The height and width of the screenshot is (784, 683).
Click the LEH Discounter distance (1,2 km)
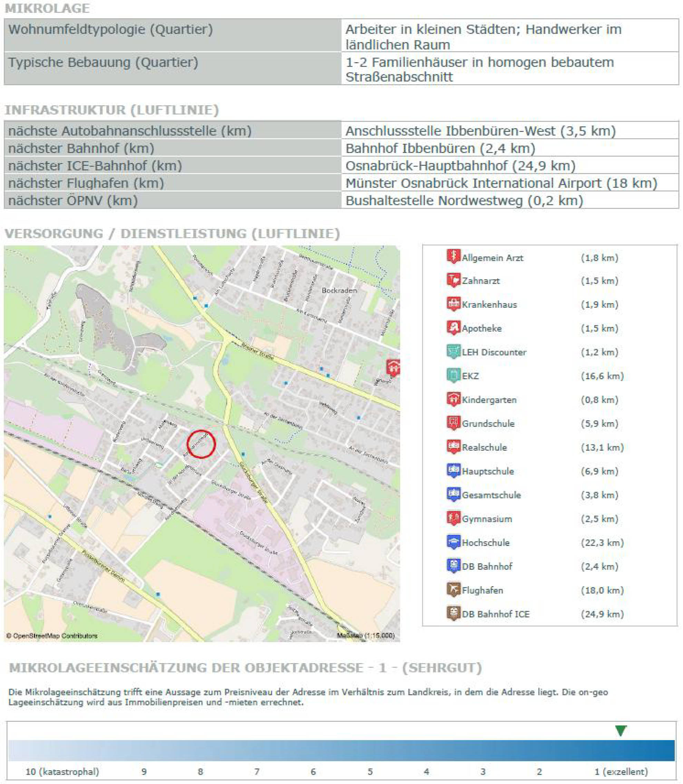coord(599,352)
